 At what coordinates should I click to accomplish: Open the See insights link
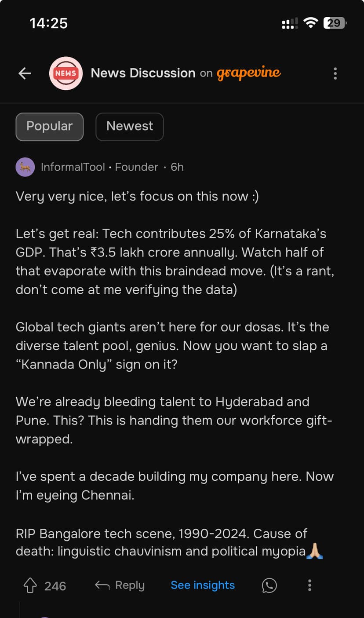[203, 585]
